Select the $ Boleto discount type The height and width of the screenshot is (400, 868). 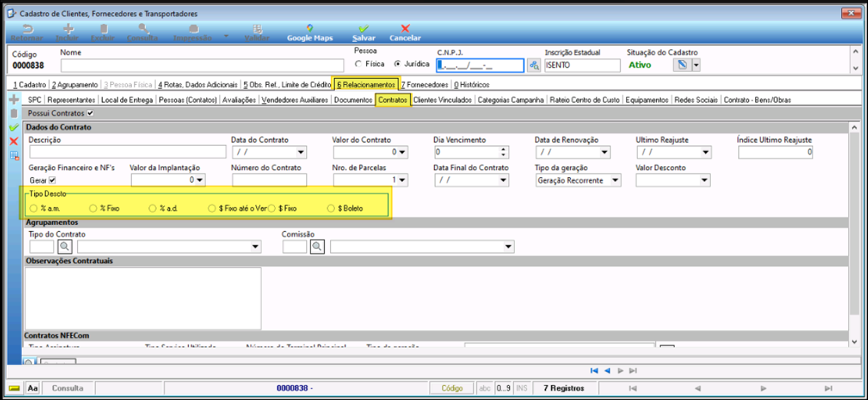click(331, 208)
